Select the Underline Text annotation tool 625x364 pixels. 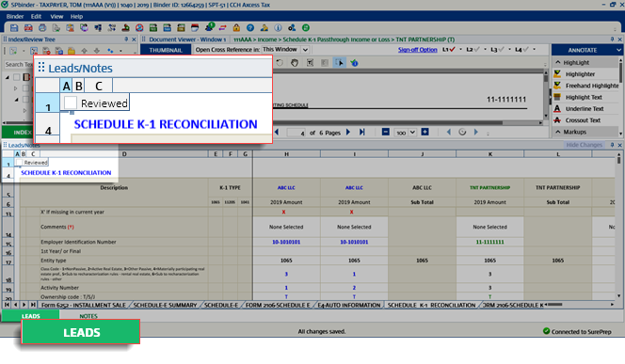tap(585, 109)
